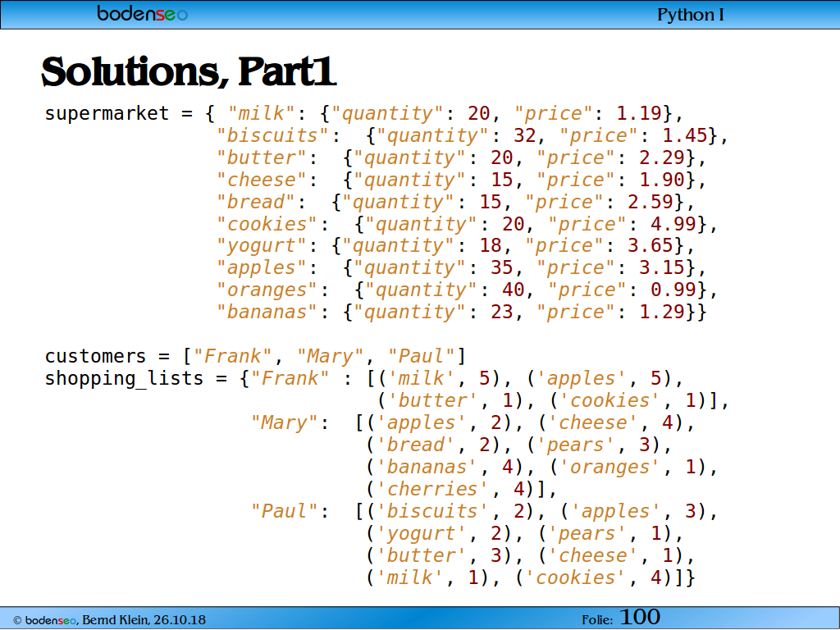Image resolution: width=840 pixels, height=630 pixels.
Task: Click the bananas price value 1.29
Action: click(662, 311)
